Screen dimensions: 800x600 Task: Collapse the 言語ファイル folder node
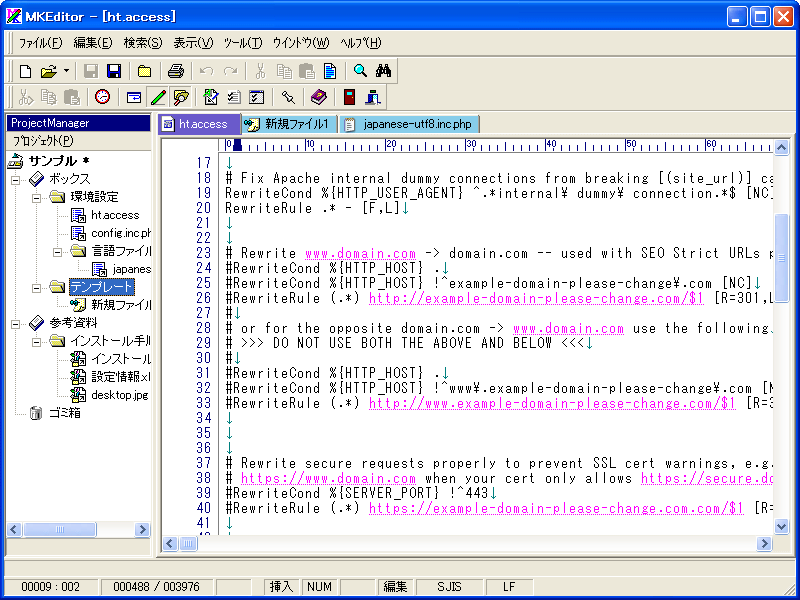click(58, 252)
